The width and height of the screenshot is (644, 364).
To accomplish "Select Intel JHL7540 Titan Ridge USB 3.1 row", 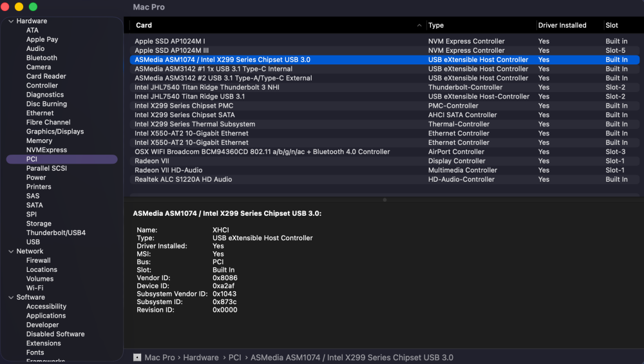I will [x=384, y=97].
